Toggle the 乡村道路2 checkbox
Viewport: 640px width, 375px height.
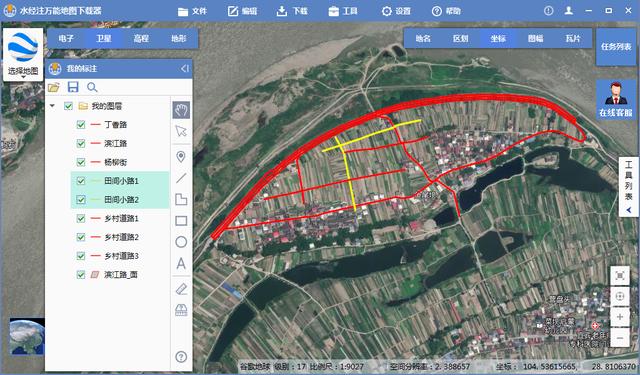click(x=81, y=237)
